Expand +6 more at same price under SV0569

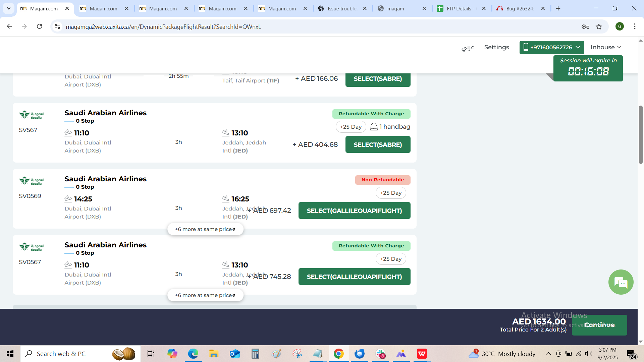(x=205, y=229)
